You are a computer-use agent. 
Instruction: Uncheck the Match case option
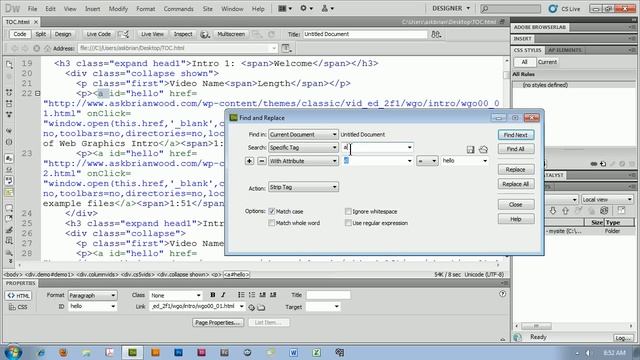271,211
